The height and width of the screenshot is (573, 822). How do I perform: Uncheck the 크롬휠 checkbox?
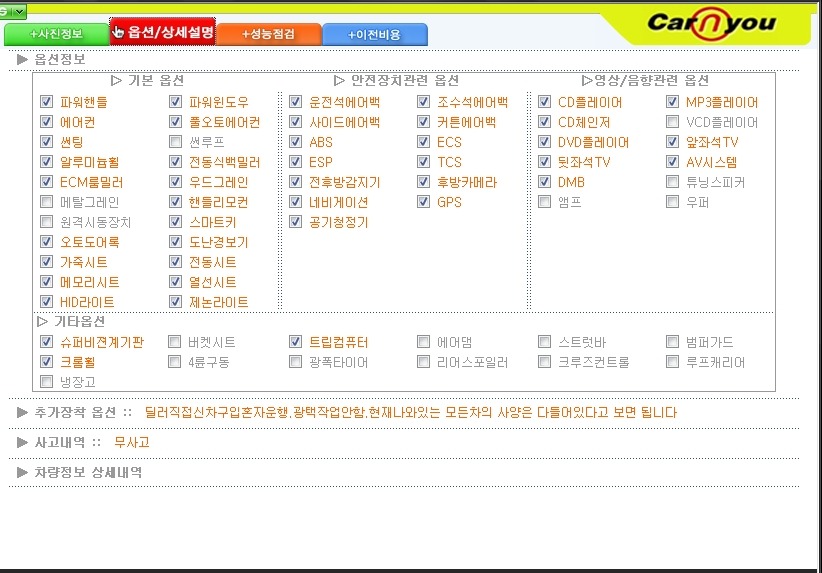tap(47, 362)
